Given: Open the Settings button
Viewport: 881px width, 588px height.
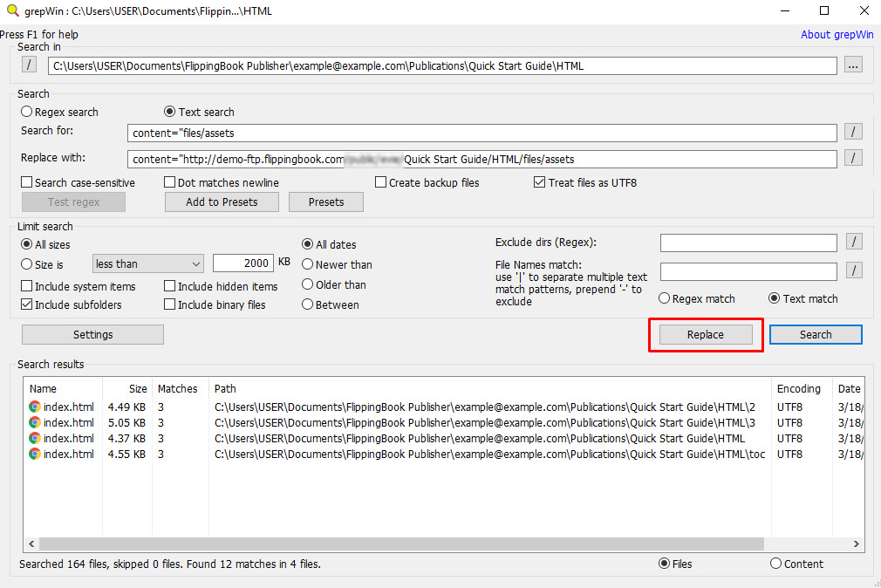Looking at the screenshot, I should pos(92,334).
